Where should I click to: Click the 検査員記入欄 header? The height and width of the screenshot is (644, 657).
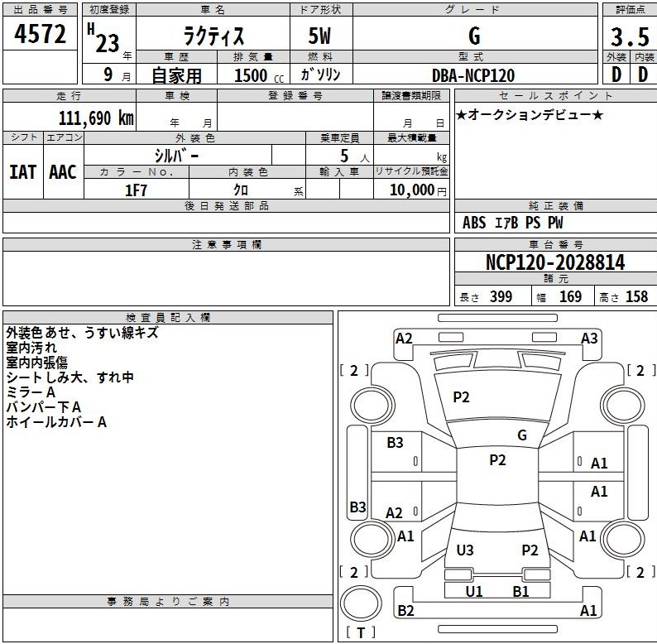pos(168,317)
